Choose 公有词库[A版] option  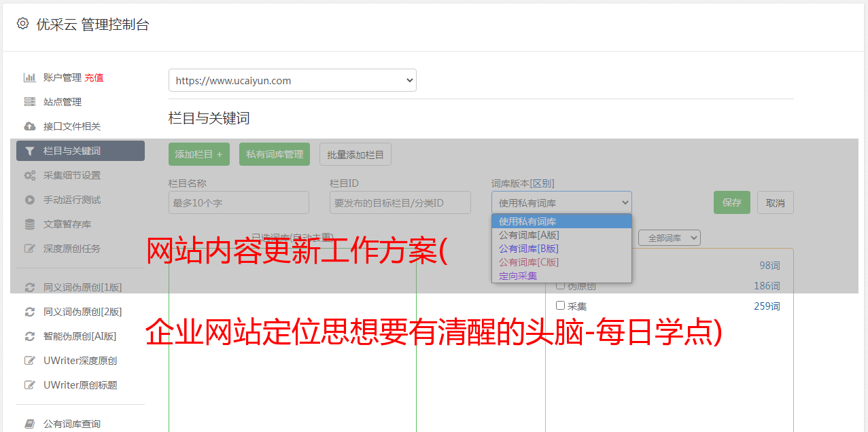pos(561,235)
